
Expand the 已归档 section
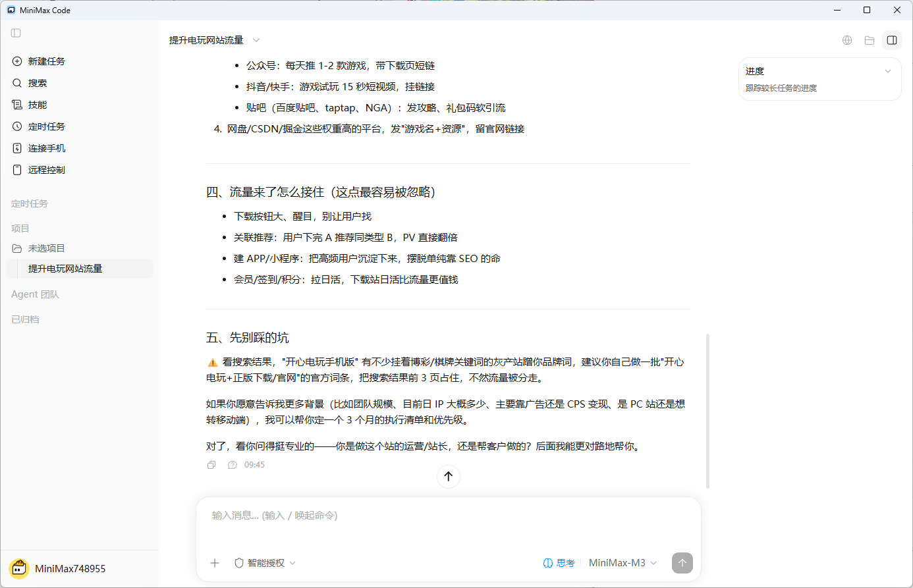point(25,319)
